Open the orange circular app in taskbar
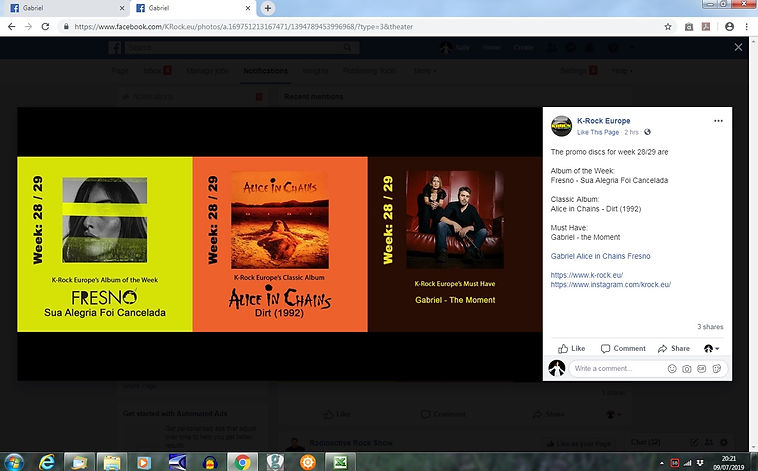 pyautogui.click(x=307, y=462)
